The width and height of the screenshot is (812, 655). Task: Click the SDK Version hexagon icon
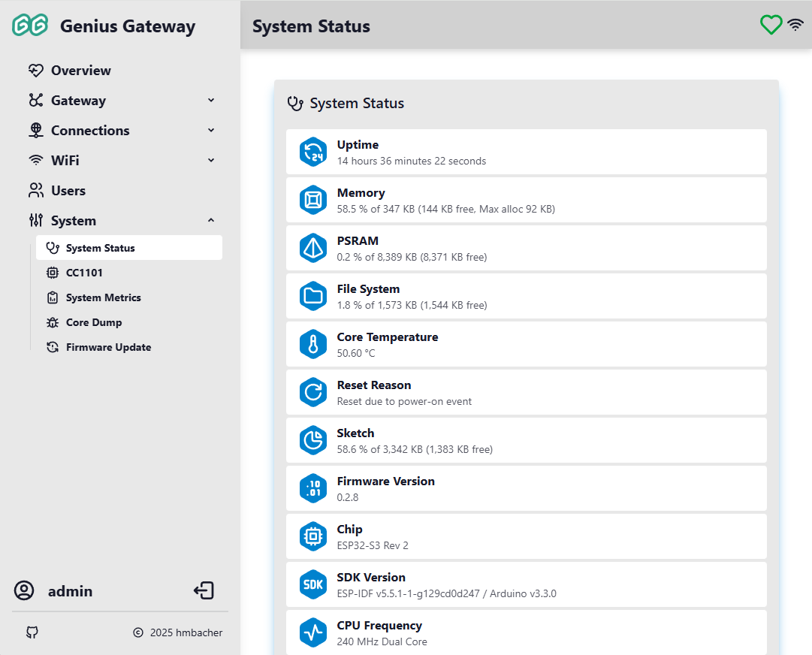313,584
